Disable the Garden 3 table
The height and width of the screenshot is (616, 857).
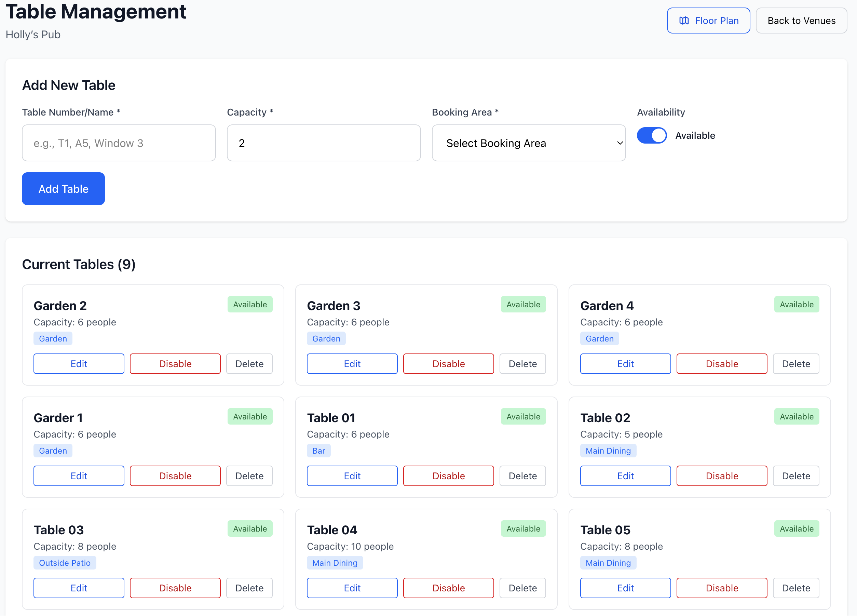448,364
